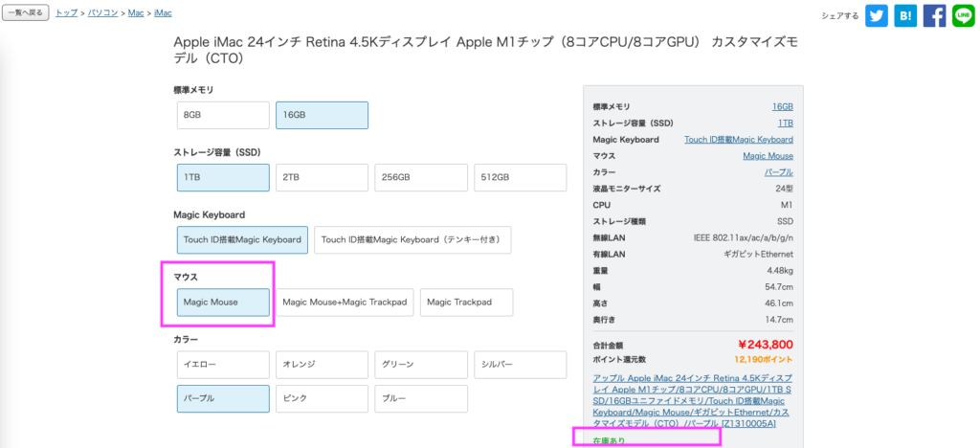
Task: Select Magic Mouse+Magic Trackpad option
Action: point(345,302)
